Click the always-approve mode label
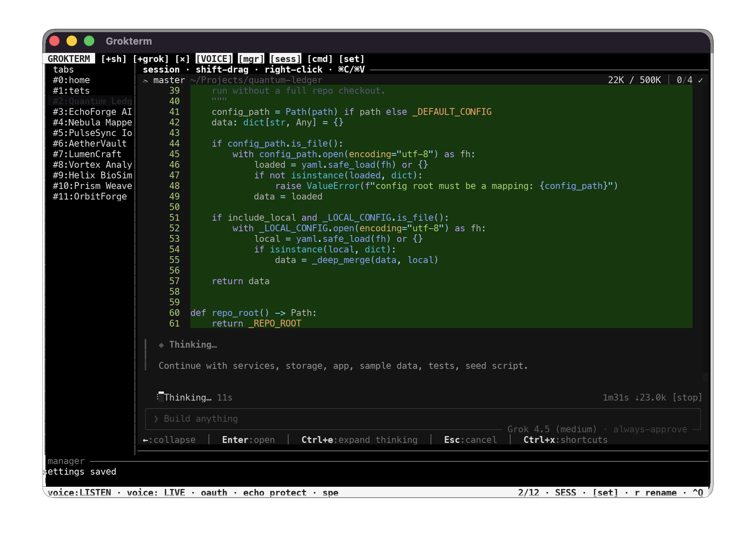This screenshot has height=554, width=756. (x=650, y=429)
